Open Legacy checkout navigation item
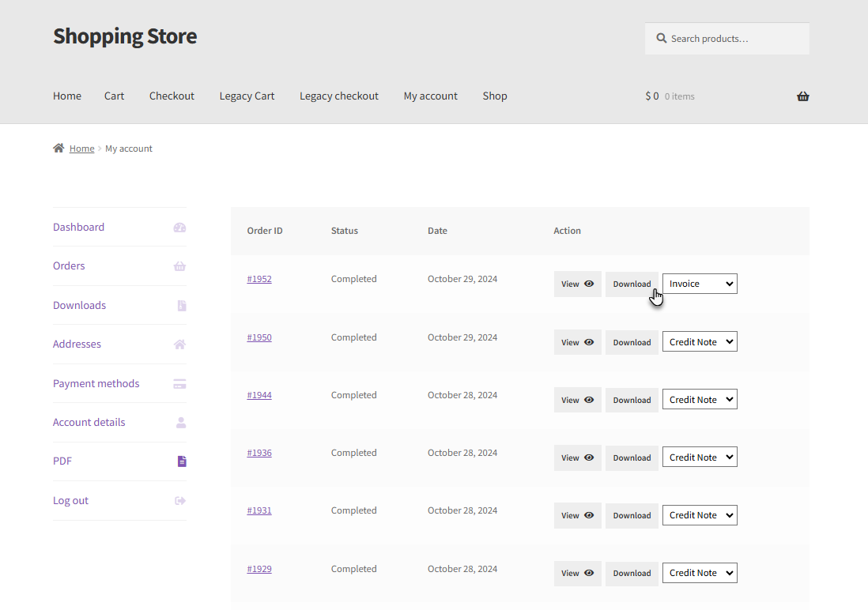868x610 pixels. 339,96
